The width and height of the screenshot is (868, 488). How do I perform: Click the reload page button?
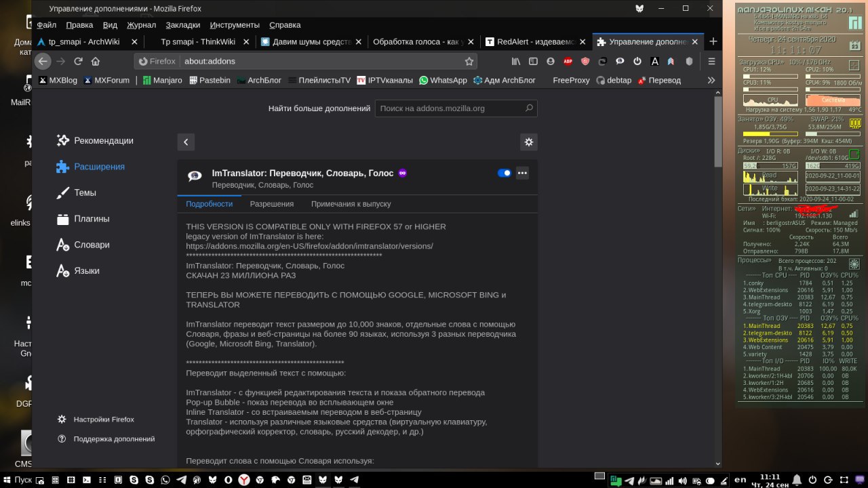tap(78, 61)
